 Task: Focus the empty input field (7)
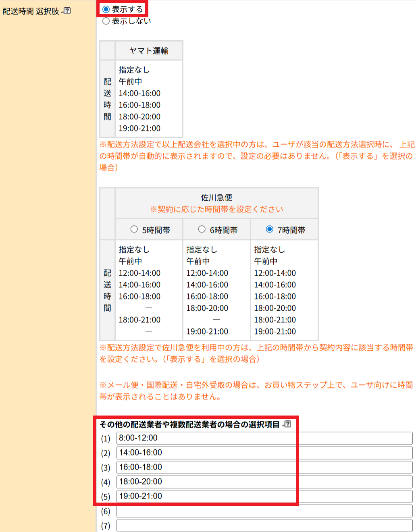tap(264, 526)
